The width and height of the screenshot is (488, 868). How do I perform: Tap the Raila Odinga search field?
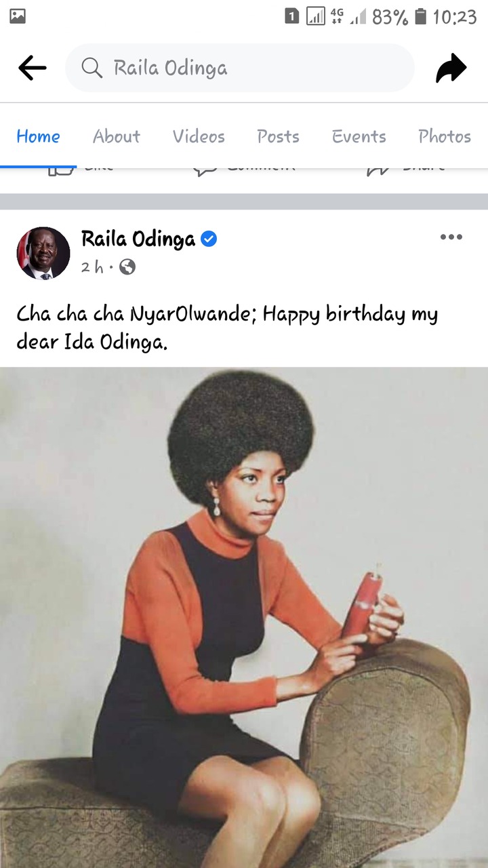tap(240, 68)
